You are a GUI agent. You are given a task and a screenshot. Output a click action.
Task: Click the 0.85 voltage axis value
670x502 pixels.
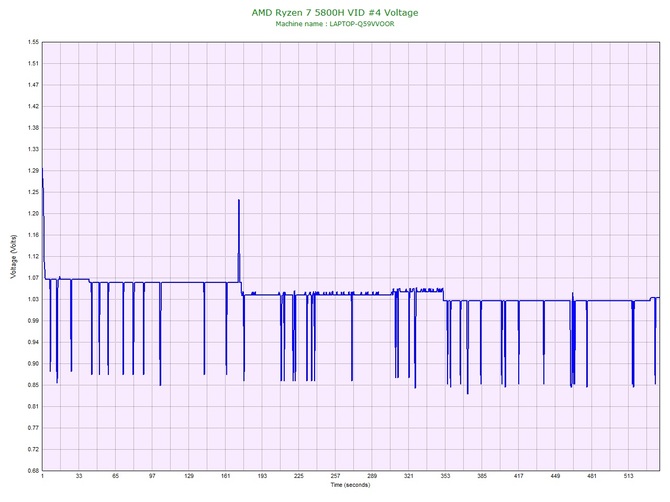click(x=33, y=385)
